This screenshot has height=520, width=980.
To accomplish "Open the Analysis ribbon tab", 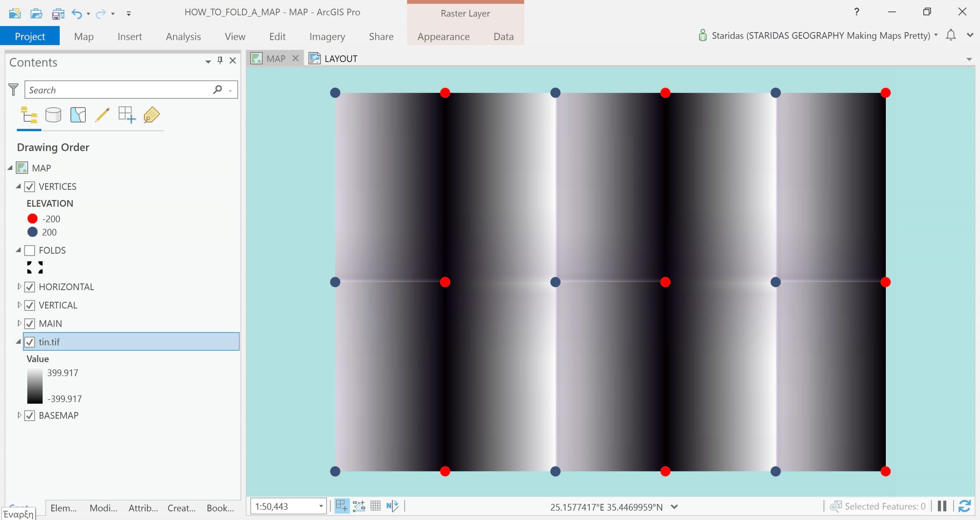I will (183, 36).
